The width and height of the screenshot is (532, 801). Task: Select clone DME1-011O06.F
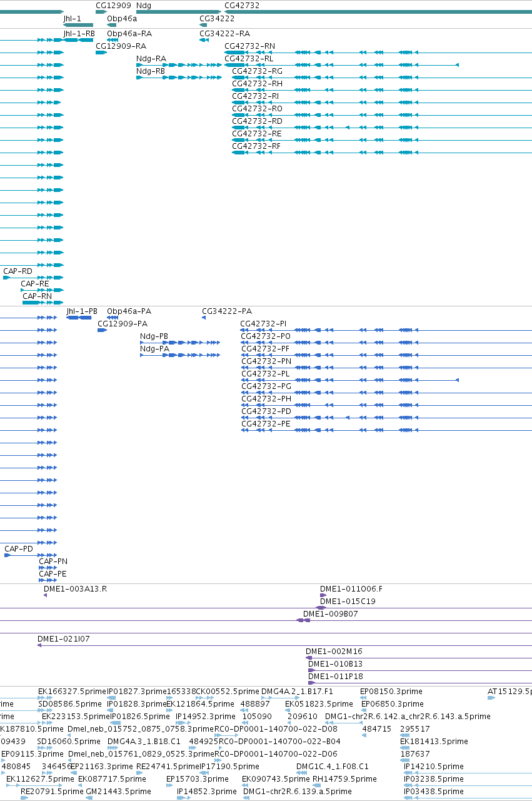pyautogui.click(x=351, y=588)
